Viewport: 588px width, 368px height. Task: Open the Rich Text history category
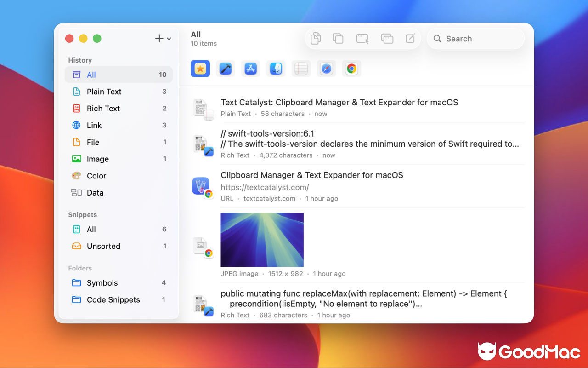pyautogui.click(x=103, y=108)
